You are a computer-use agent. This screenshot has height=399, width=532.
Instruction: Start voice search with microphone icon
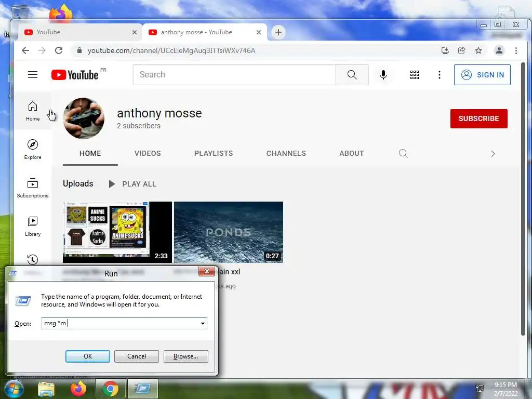click(x=383, y=75)
